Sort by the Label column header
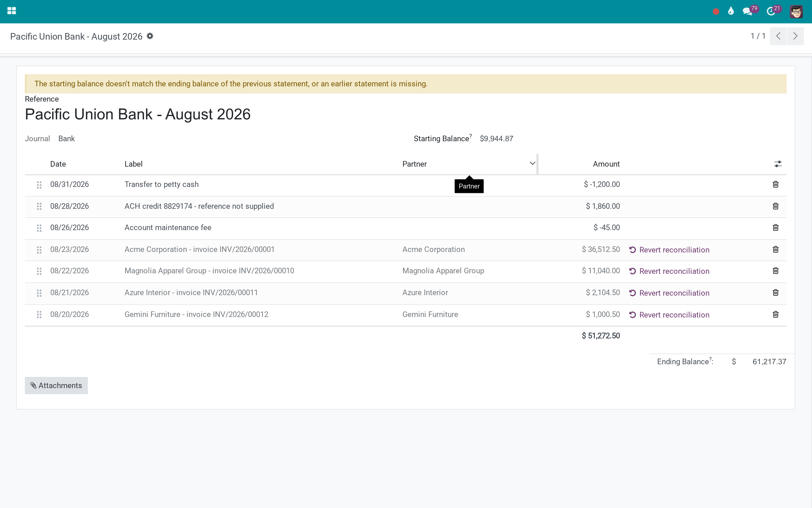This screenshot has width=812, height=508. click(x=133, y=164)
